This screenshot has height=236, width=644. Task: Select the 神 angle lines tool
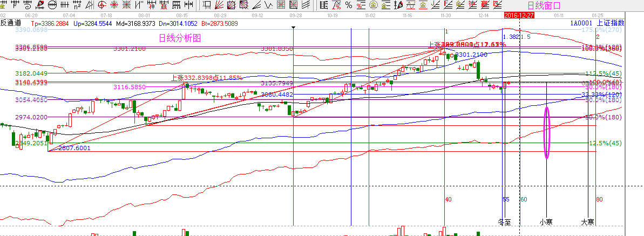tap(473, 5)
